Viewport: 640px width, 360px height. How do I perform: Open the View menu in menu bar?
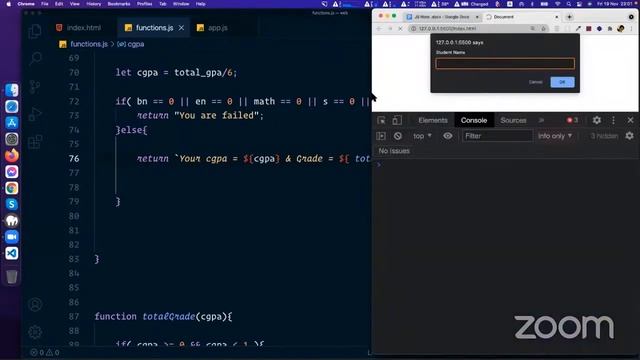[75, 4]
